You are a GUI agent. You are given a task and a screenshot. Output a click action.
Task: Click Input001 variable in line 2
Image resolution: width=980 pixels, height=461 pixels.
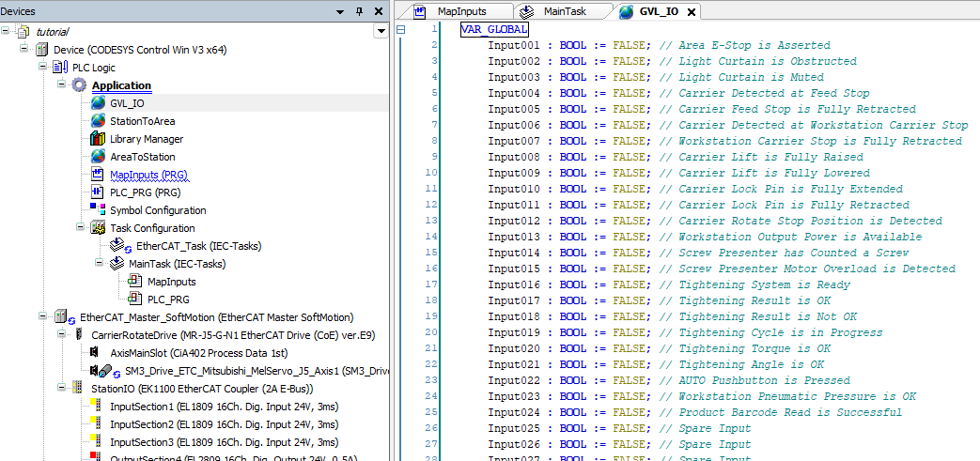click(513, 45)
